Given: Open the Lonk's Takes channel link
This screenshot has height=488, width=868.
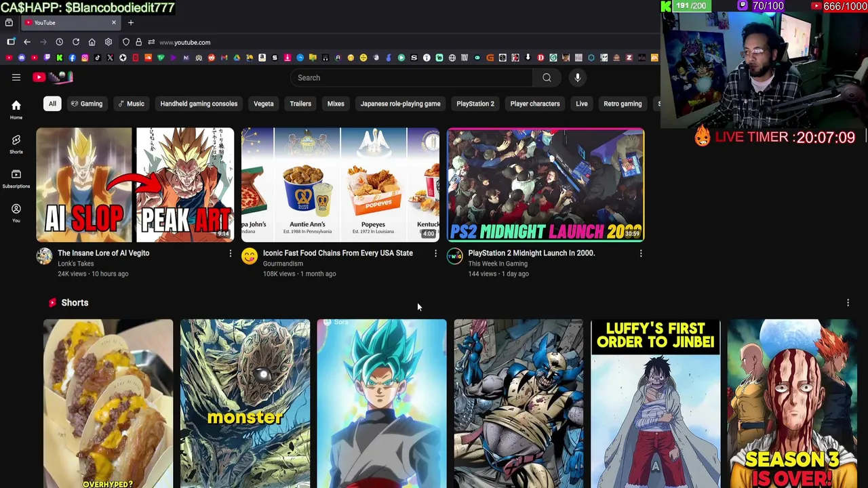Looking at the screenshot, I should coord(75,264).
